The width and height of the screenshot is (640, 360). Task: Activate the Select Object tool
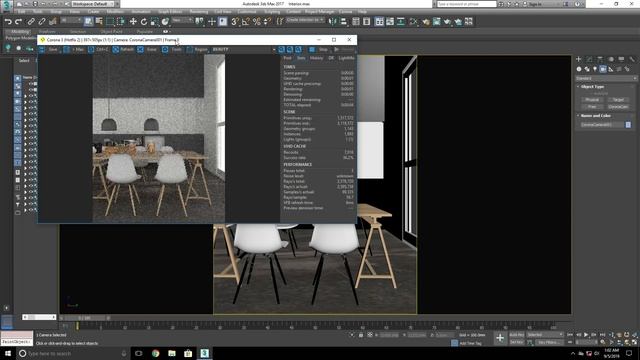pyautogui.click(x=89, y=21)
